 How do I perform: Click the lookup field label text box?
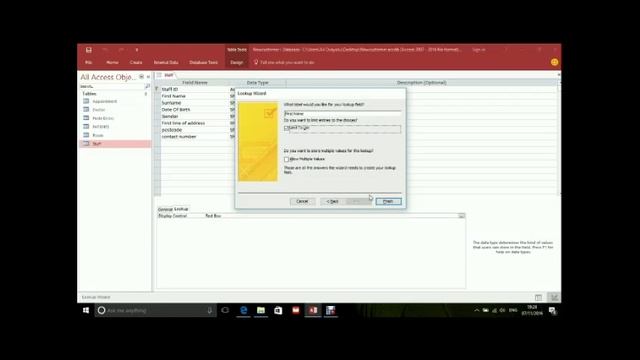tap(342, 113)
